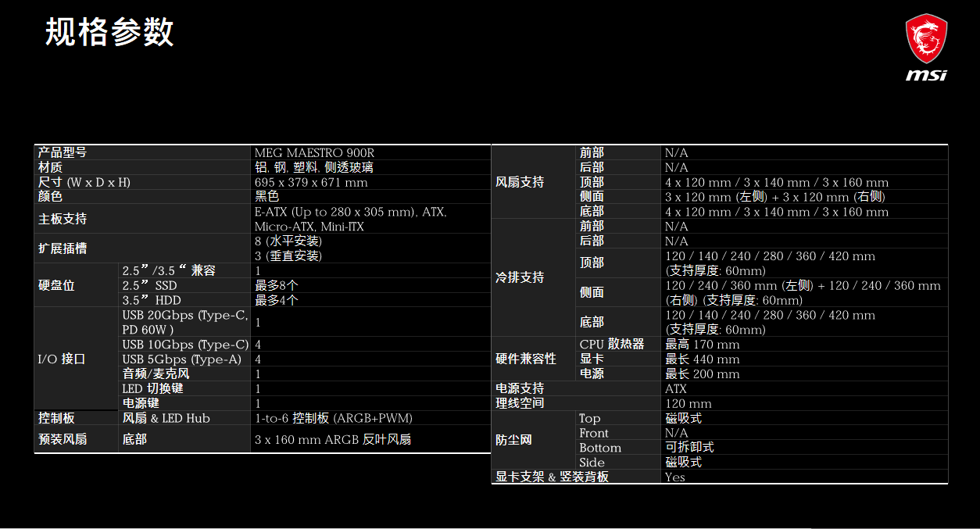Select the "硬件兼容性" category label

coord(526,359)
